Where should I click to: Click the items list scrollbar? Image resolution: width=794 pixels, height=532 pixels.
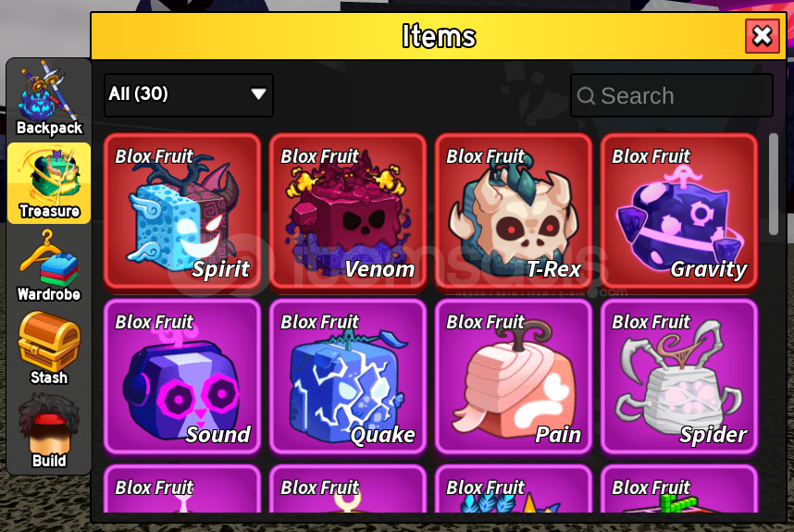click(773, 184)
